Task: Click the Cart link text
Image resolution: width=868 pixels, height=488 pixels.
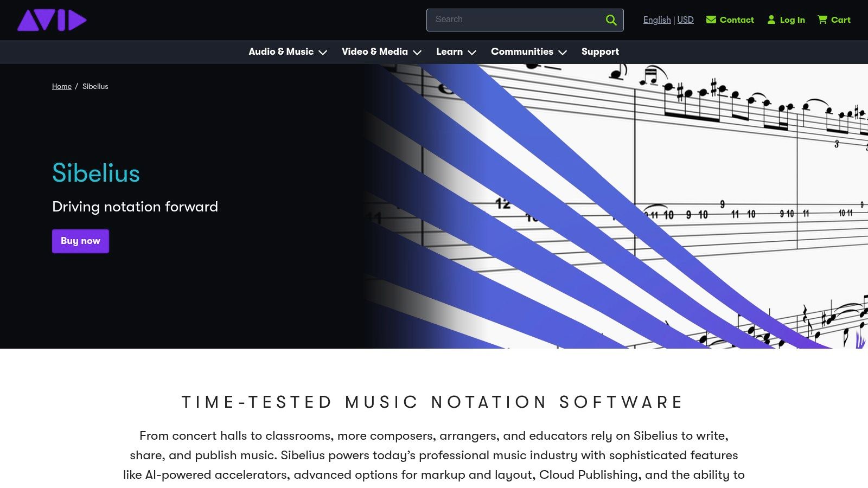Action: coord(841,20)
